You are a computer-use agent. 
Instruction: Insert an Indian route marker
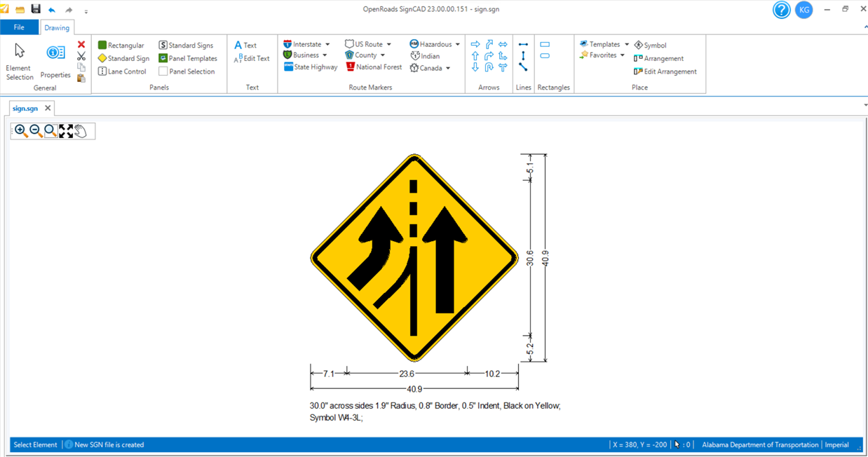point(425,55)
